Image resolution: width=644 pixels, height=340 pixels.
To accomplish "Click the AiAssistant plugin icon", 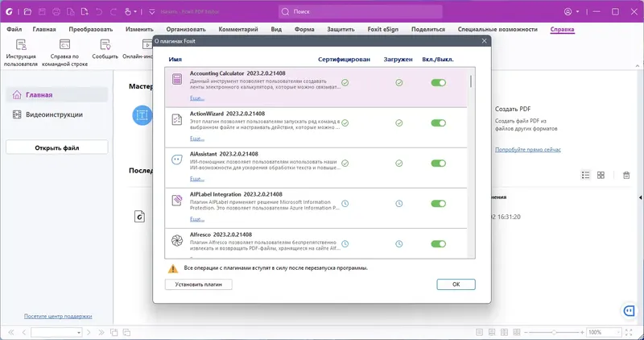I will pyautogui.click(x=177, y=160).
